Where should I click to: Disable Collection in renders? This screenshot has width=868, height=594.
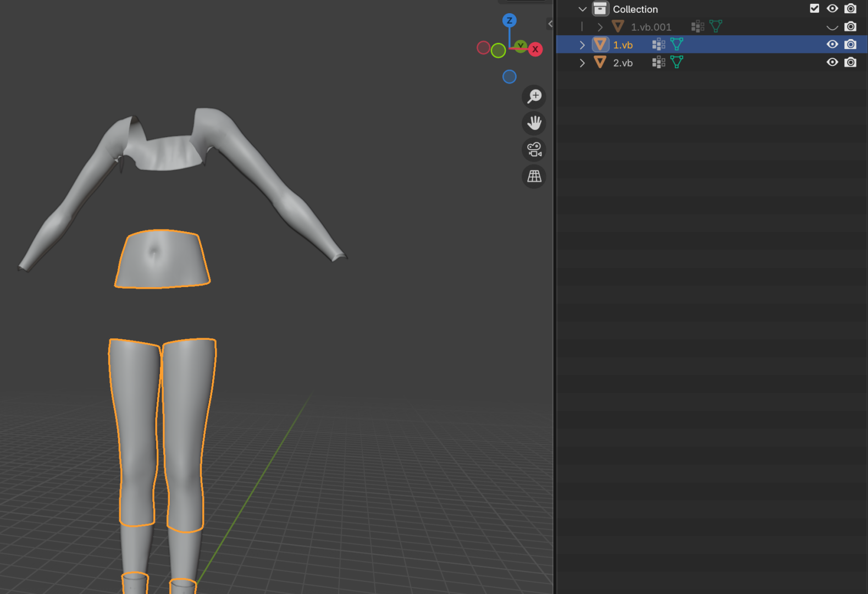[x=850, y=8]
